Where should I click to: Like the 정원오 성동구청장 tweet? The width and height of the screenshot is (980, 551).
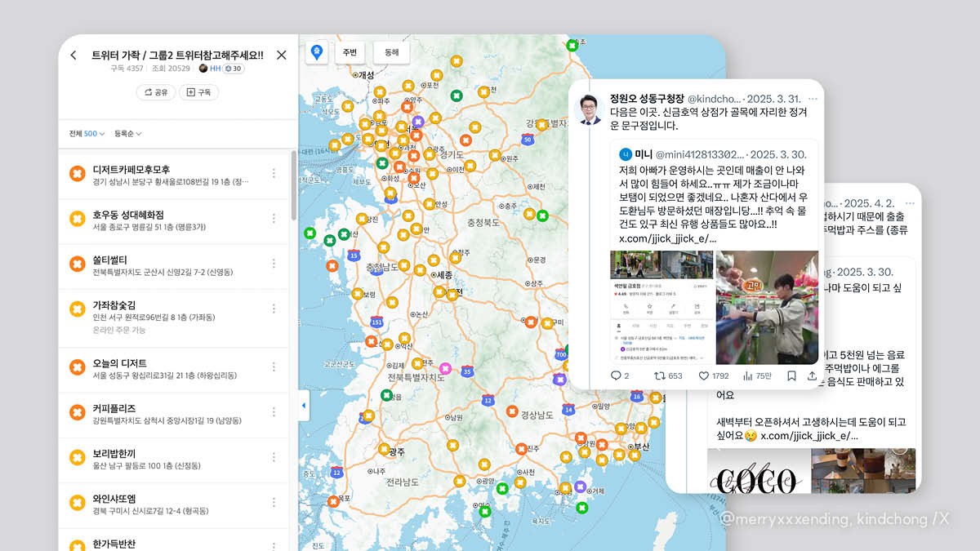click(703, 376)
